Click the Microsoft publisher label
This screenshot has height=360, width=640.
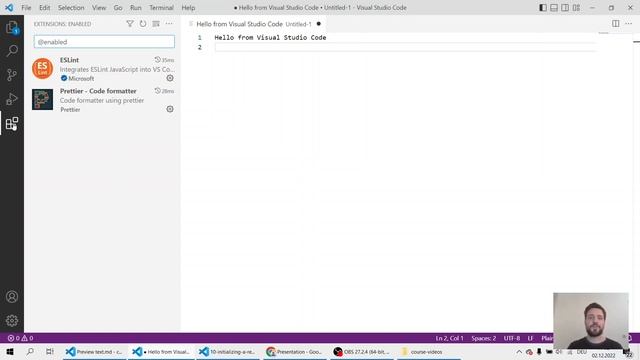point(81,78)
